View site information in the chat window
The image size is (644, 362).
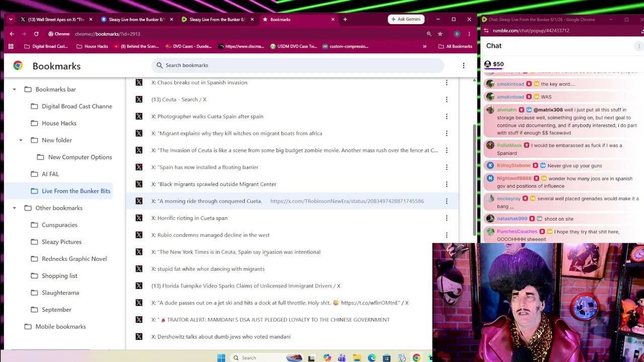tap(487, 31)
